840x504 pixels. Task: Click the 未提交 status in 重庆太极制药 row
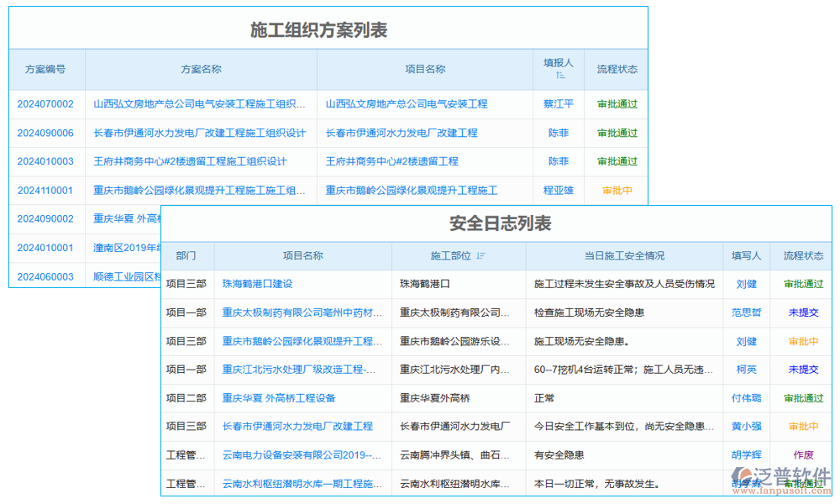pos(802,312)
